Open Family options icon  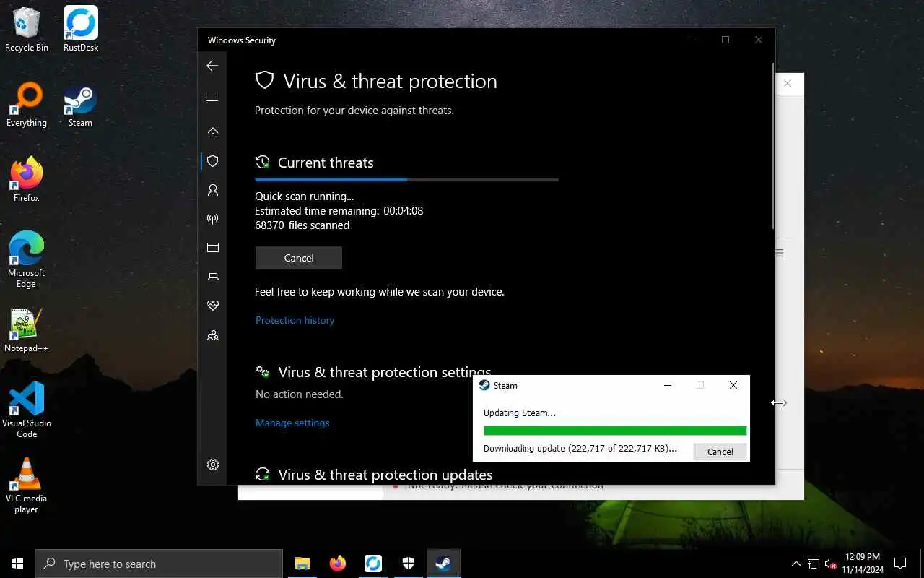212,335
